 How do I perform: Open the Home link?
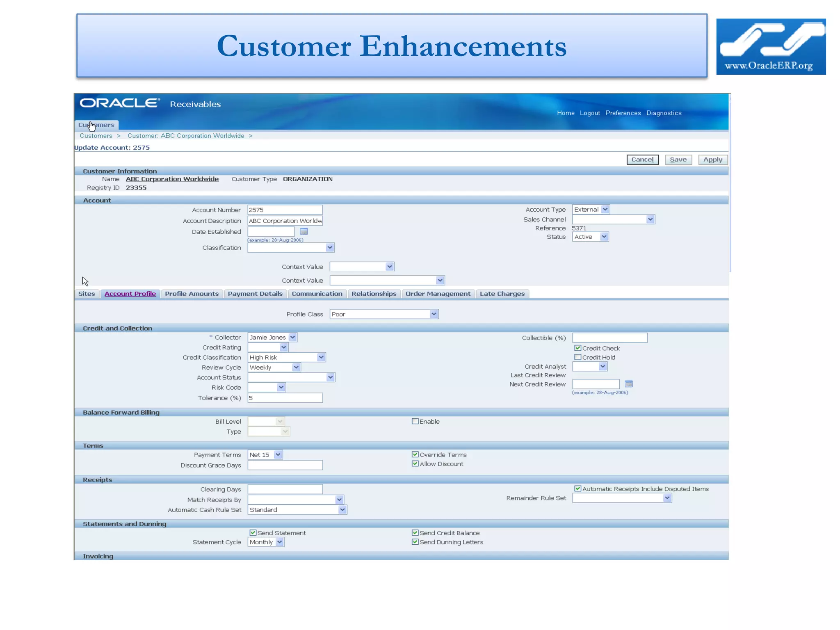pyautogui.click(x=566, y=113)
